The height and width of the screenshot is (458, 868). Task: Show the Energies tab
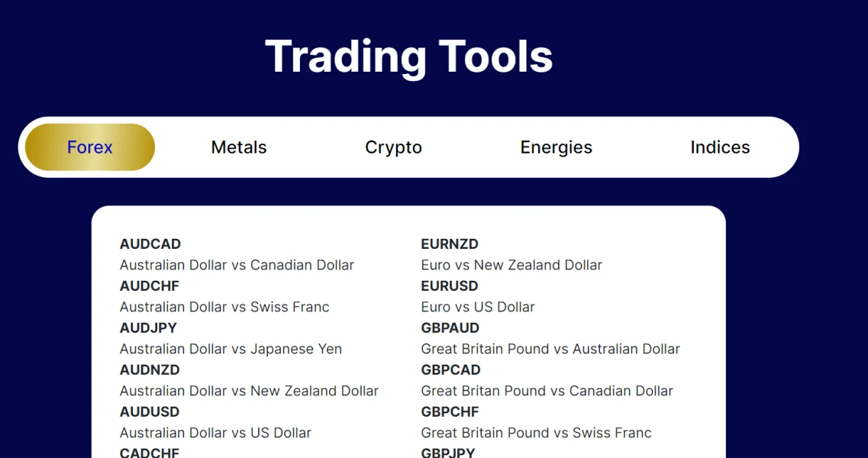[x=556, y=147]
